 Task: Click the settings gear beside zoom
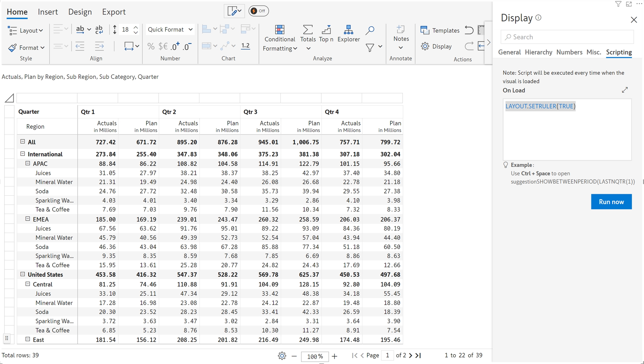point(282,356)
